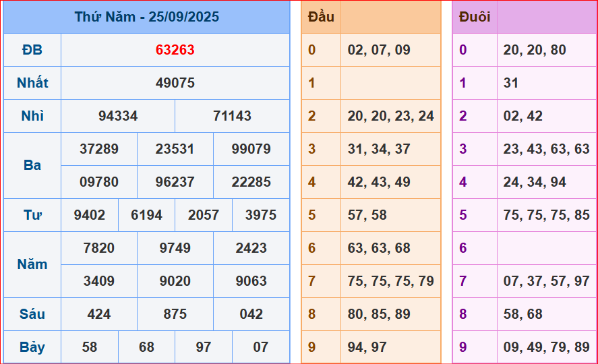Image resolution: width=598 pixels, height=364 pixels.
Task: Click Đuôi values 23, 43, 63, 63
Action: (546, 149)
